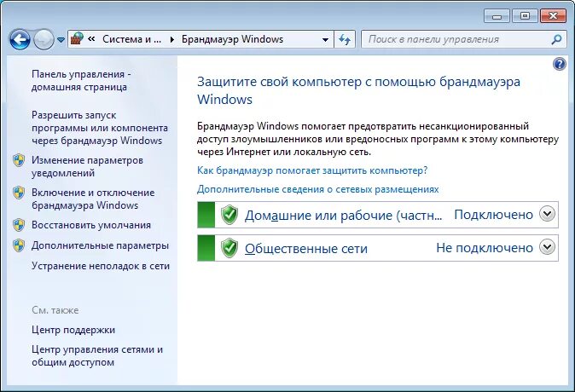Close the firewall window
The height and width of the screenshot is (392, 575).
coord(553,16)
